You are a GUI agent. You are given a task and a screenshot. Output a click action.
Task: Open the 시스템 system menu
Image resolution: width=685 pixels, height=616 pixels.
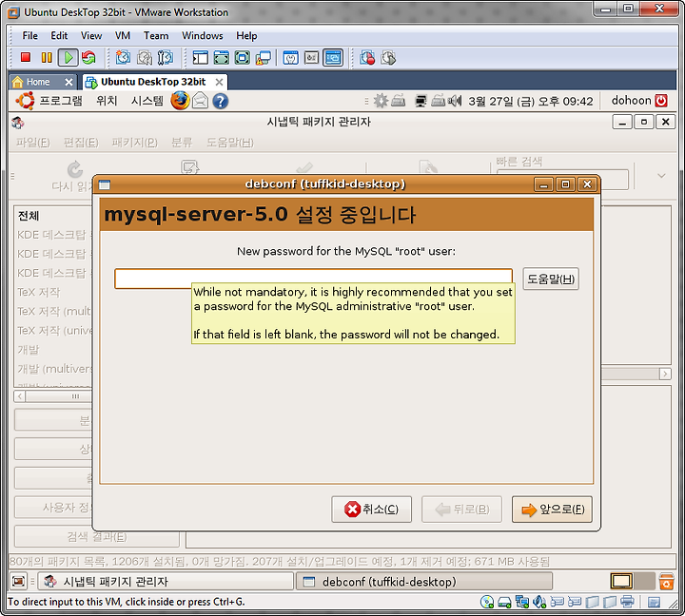(x=147, y=101)
